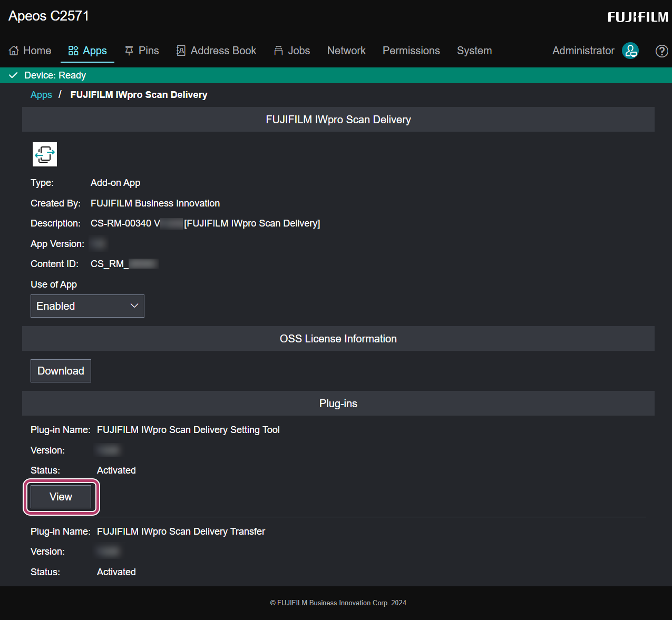The width and height of the screenshot is (672, 620).
Task: Click the Scan Delivery Transfer plug-in name
Action: tap(181, 532)
